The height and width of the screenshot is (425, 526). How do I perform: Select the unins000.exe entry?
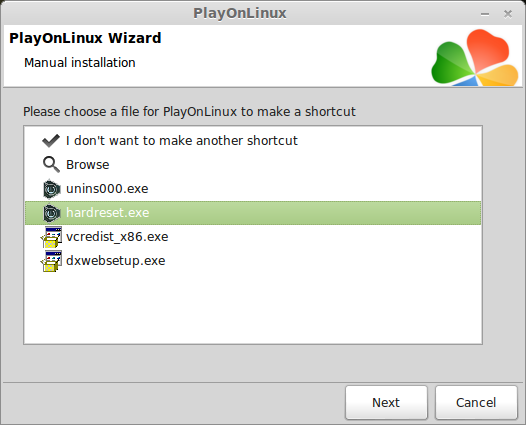click(107, 189)
